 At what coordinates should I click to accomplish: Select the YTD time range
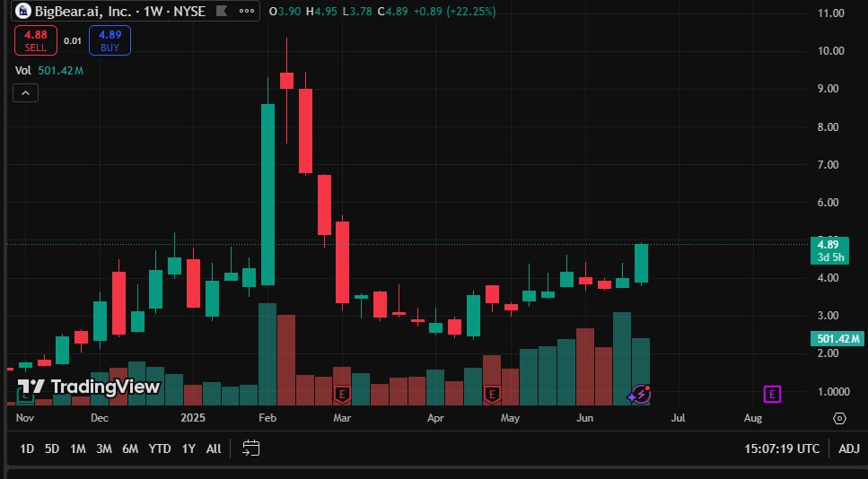coord(160,449)
